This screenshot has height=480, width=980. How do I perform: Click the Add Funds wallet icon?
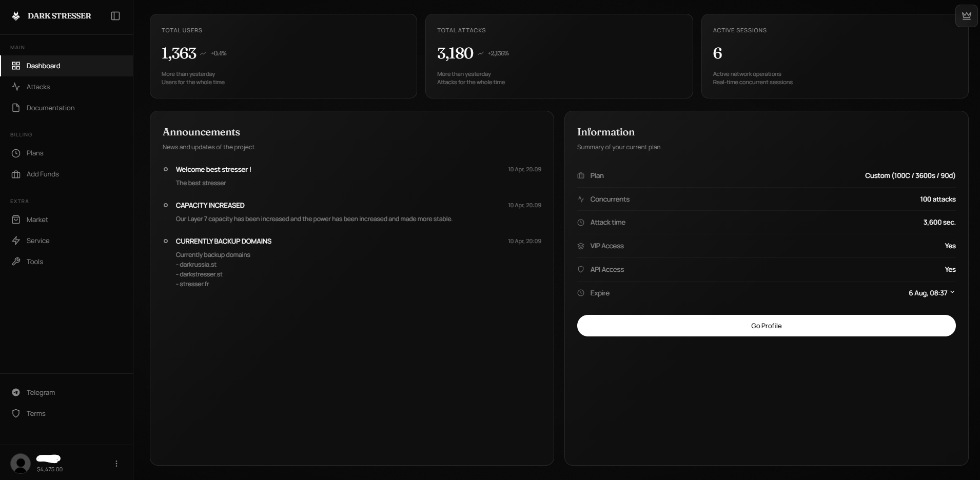16,174
